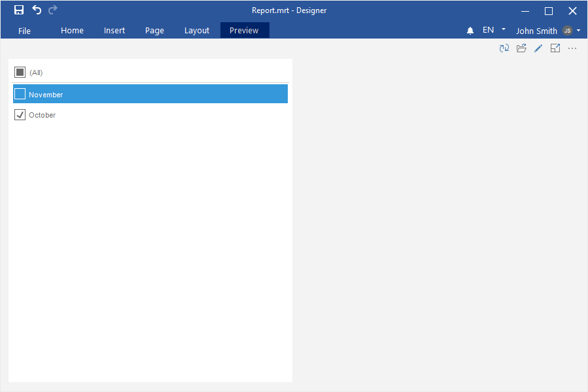Toggle the (All) checkbox

tap(20, 73)
